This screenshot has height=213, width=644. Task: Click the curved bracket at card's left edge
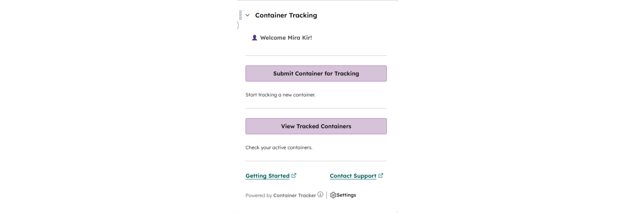pos(238,25)
